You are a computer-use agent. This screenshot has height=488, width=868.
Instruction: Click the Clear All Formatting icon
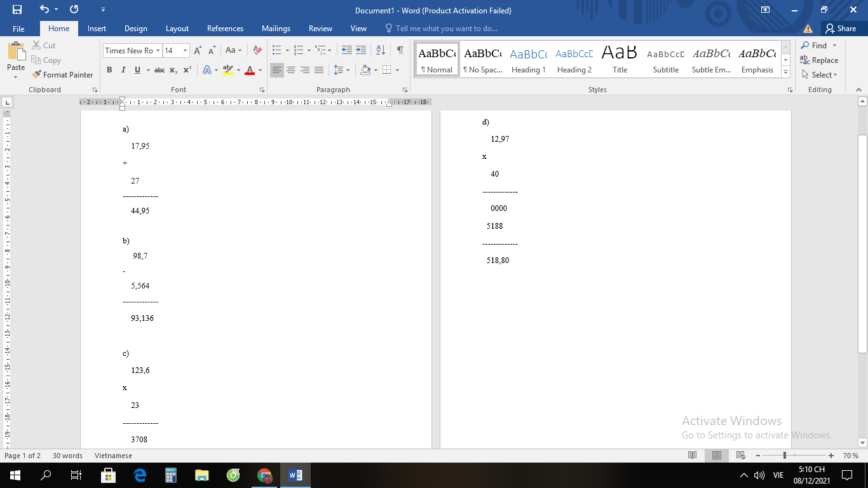(x=257, y=50)
